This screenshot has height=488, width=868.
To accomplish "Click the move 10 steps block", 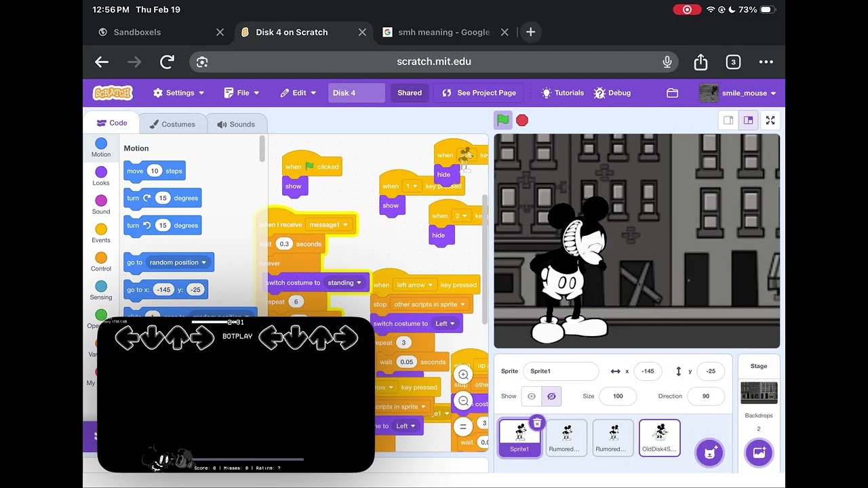I will 155,171.
